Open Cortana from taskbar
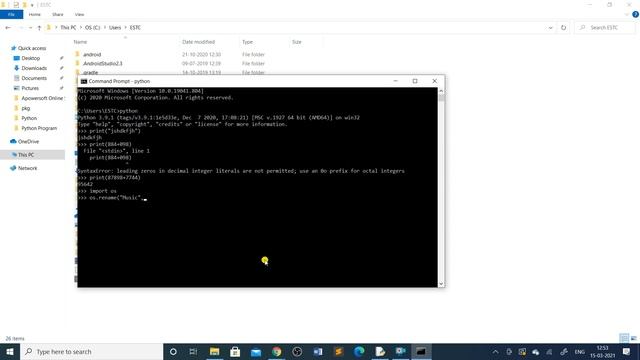Viewport: 640px width, 360px height. (x=173, y=351)
